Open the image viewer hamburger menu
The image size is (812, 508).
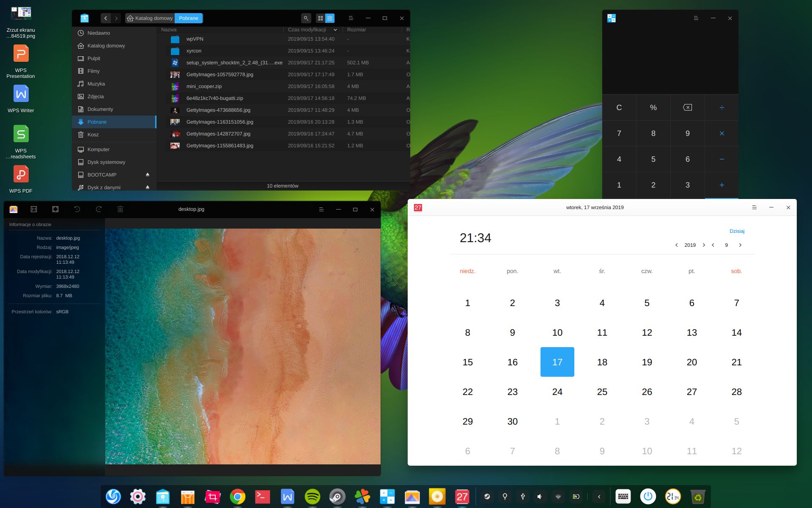(x=321, y=209)
